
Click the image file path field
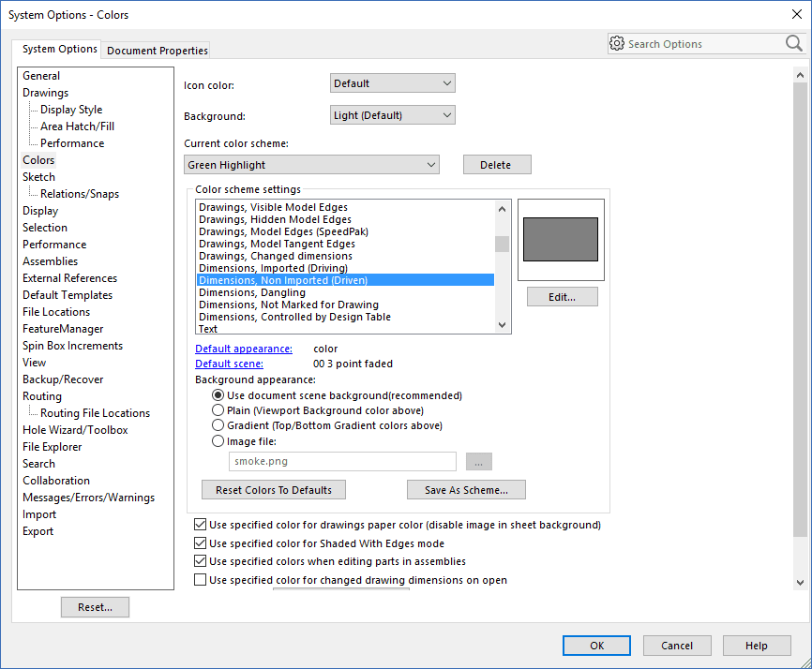tap(342, 462)
